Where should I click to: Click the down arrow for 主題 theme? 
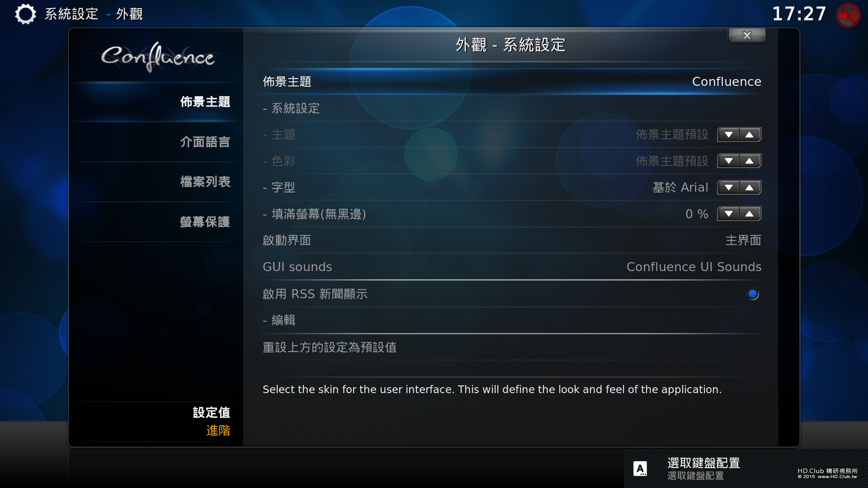tap(728, 135)
